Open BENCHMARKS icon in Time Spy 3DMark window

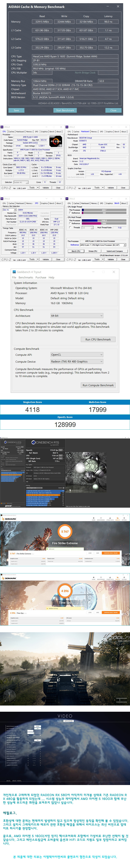[101, 578]
